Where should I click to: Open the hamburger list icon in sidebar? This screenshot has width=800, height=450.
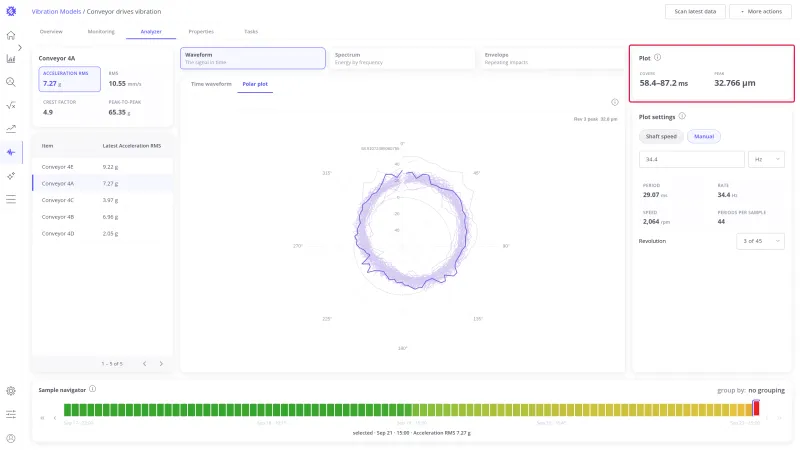pos(11,199)
